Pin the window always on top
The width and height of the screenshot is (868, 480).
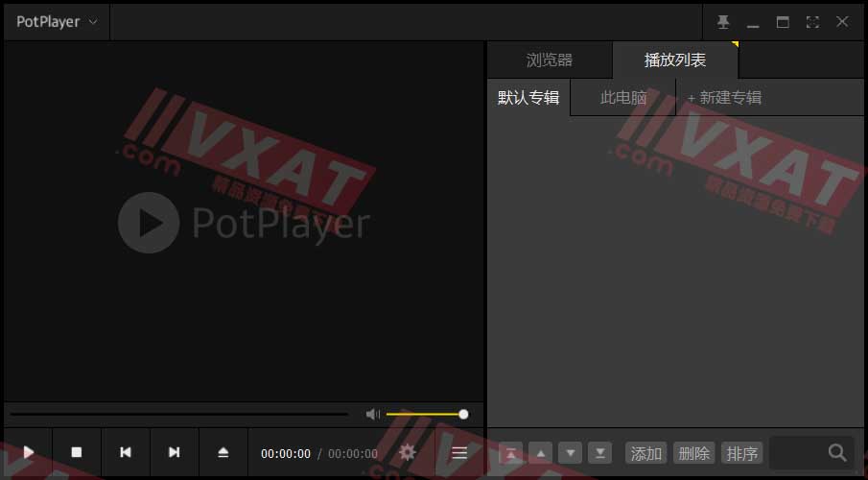click(723, 22)
